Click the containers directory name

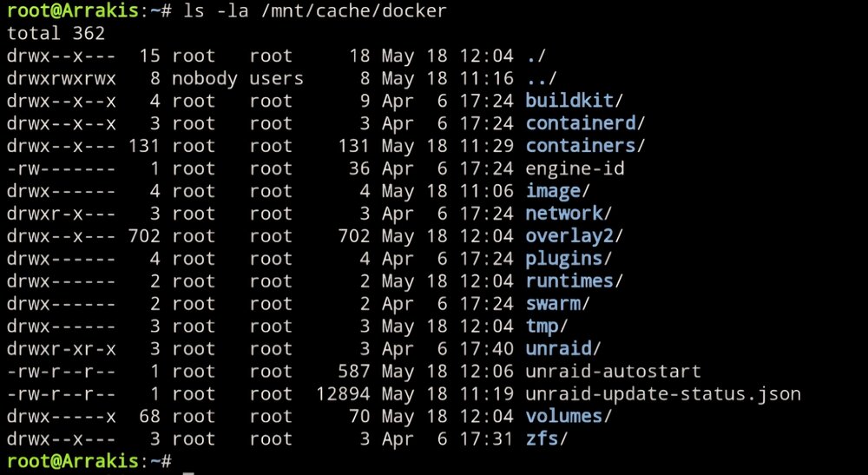(x=581, y=146)
